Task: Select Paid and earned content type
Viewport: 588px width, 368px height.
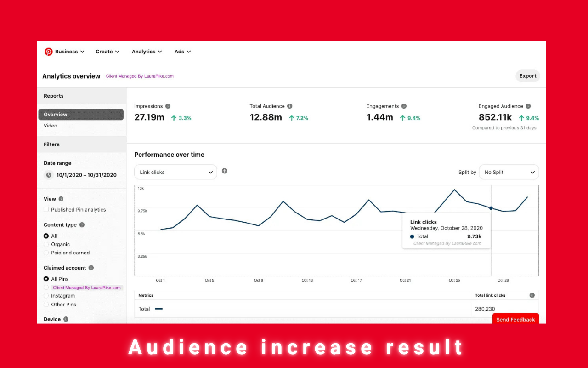Action: tap(46, 253)
